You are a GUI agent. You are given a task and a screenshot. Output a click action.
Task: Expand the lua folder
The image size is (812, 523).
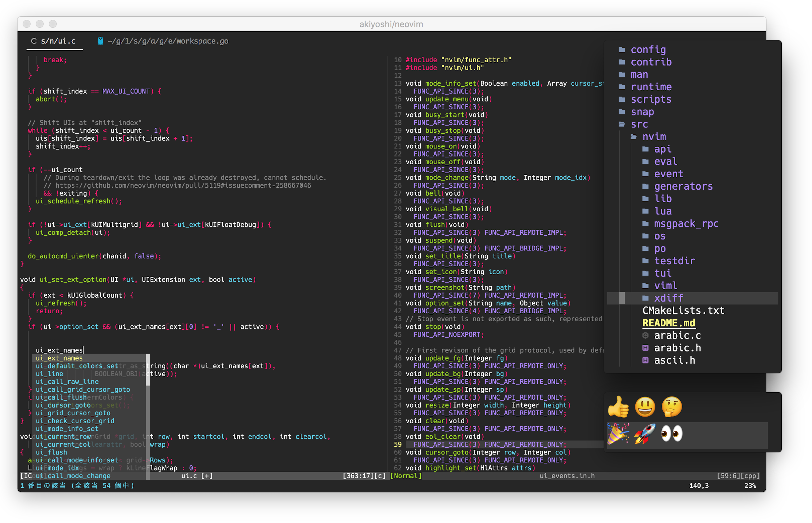tap(646, 212)
